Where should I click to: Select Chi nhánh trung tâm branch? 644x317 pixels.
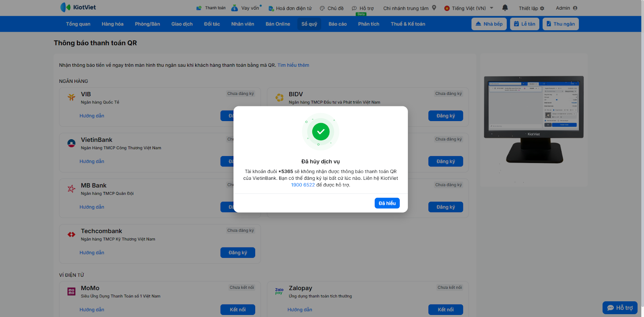406,8
